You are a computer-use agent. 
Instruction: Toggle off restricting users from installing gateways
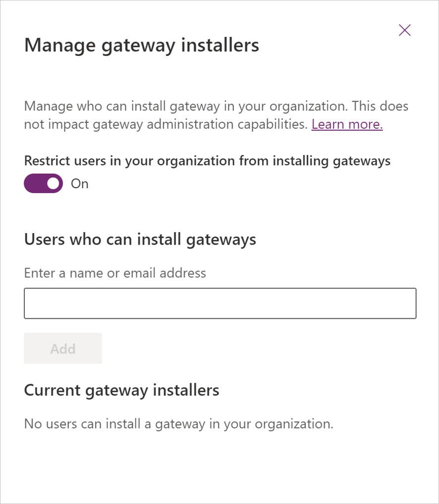pyautogui.click(x=43, y=183)
